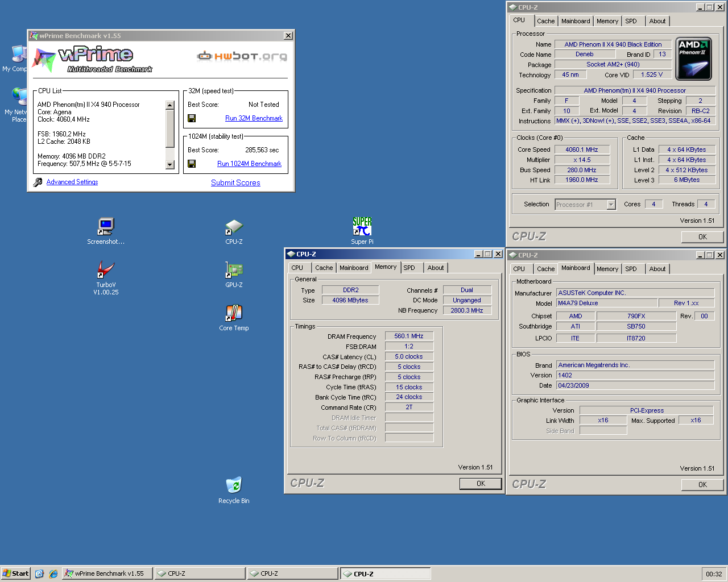728x582 pixels.
Task: Open the Recycle Bin icon
Action: 234,490
